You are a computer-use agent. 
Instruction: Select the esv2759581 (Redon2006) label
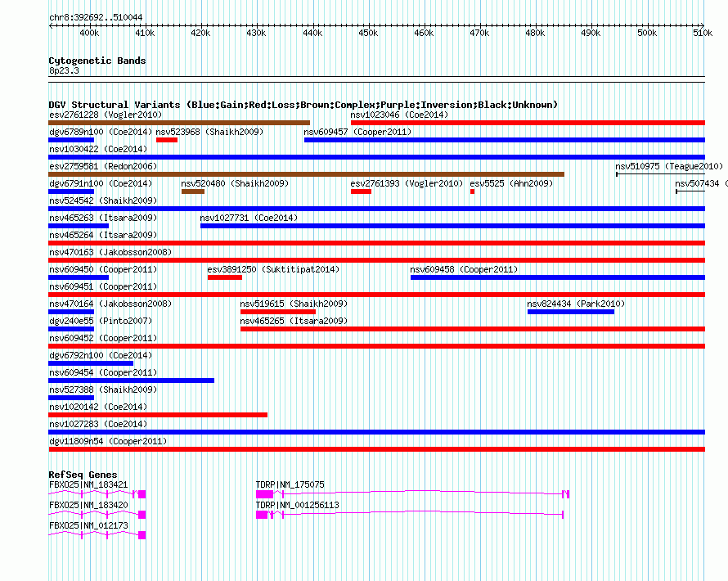(103, 166)
